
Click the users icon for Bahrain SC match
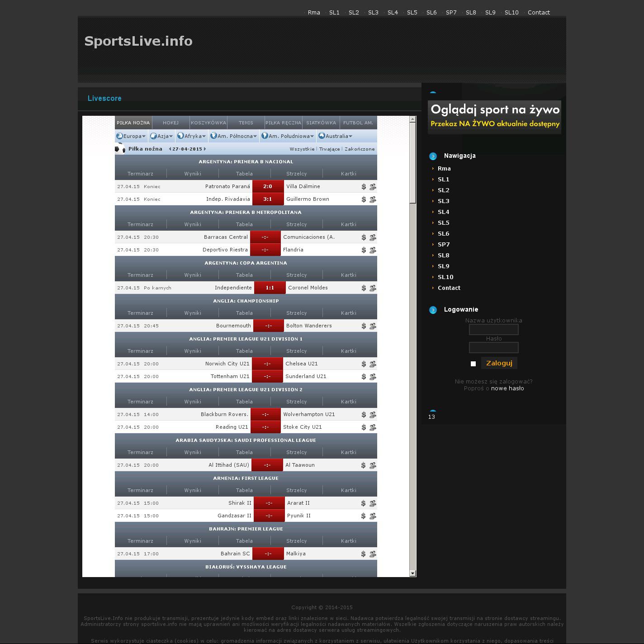373,554
